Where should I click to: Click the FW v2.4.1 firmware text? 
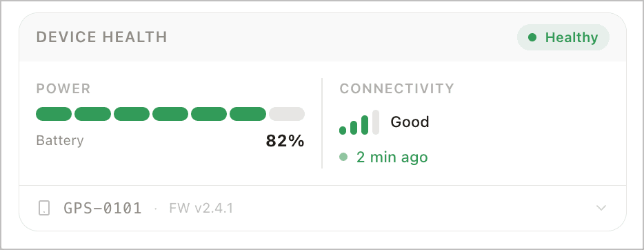click(201, 209)
